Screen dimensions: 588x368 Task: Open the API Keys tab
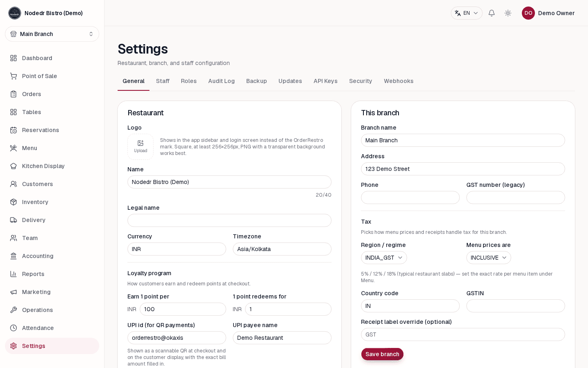point(325,81)
